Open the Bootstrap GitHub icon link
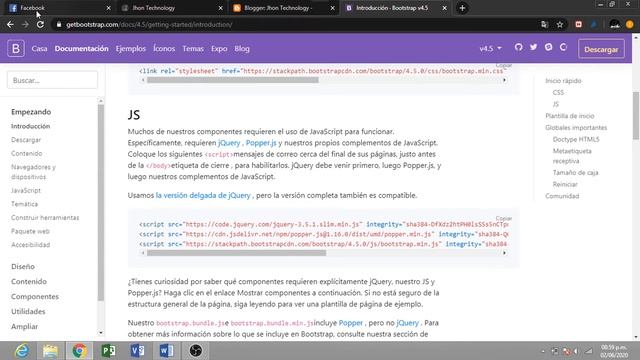This screenshot has width=640, height=360. (x=518, y=47)
